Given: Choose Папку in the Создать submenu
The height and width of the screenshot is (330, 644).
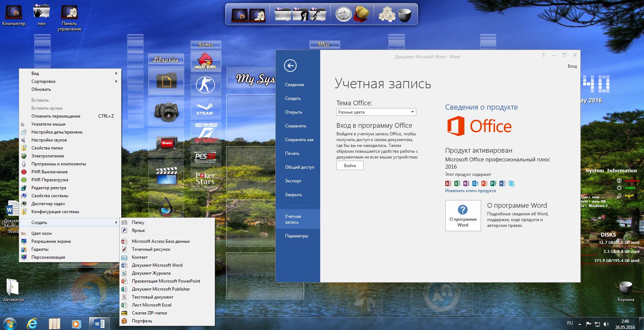Looking at the screenshot, I should pyautogui.click(x=167, y=223).
